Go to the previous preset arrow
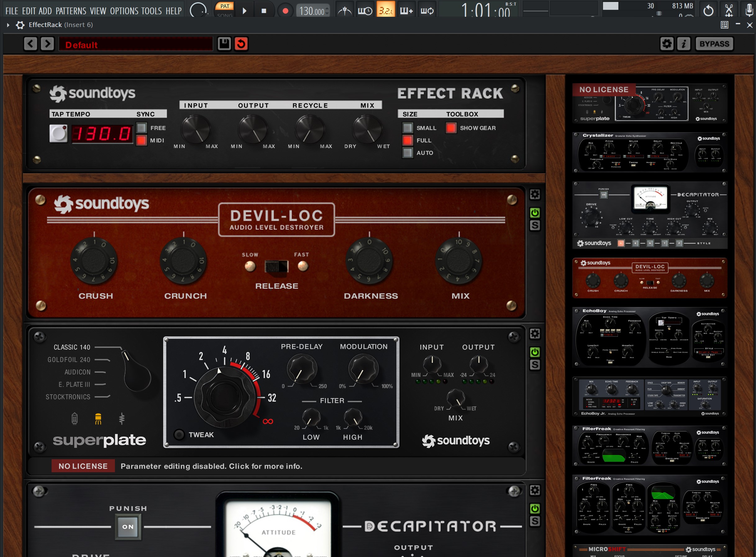 pyautogui.click(x=30, y=44)
